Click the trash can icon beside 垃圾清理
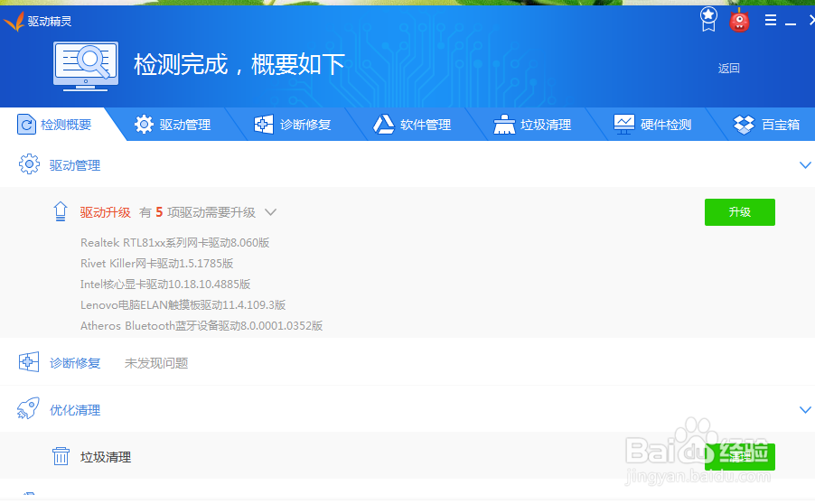This screenshot has height=504, width=815. point(61,456)
